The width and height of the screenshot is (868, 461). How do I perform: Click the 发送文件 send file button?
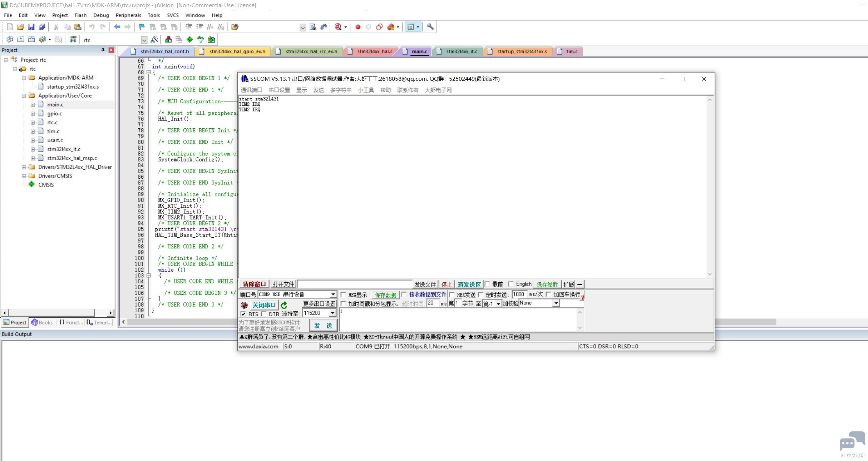pyautogui.click(x=425, y=284)
